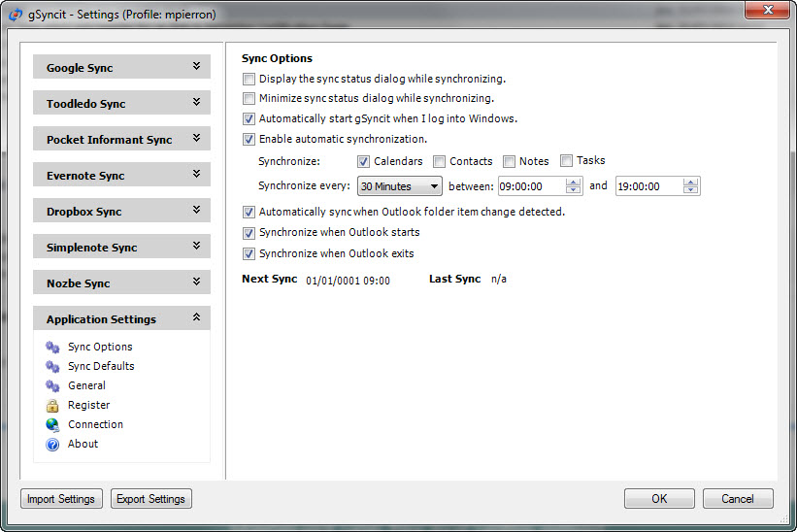Check the Tasks synchronize checkbox
Viewport: 797px width, 532px height.
pos(566,160)
